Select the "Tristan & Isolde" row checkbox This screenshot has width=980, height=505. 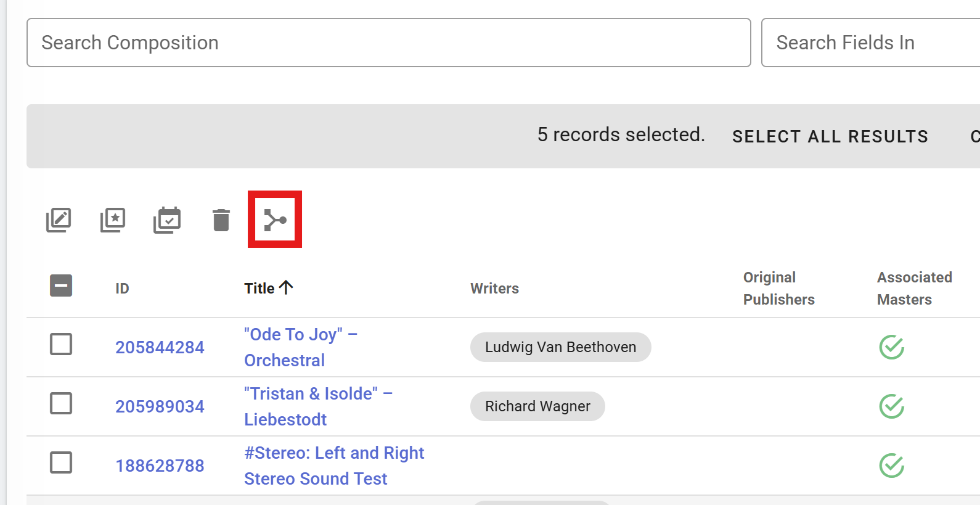click(61, 403)
